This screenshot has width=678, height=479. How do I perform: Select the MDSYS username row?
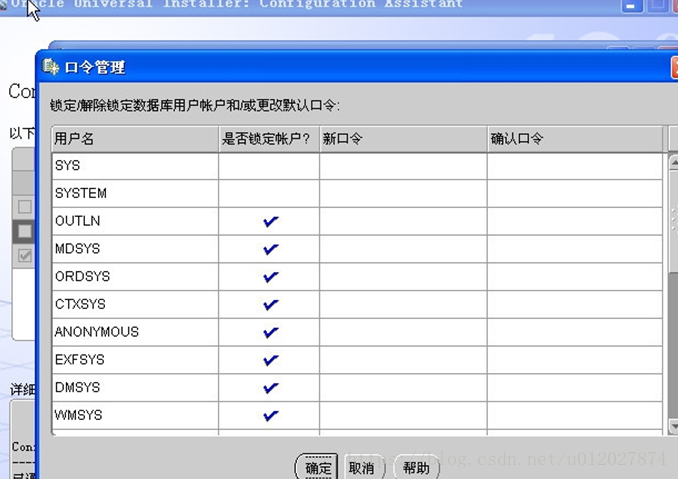(x=135, y=249)
